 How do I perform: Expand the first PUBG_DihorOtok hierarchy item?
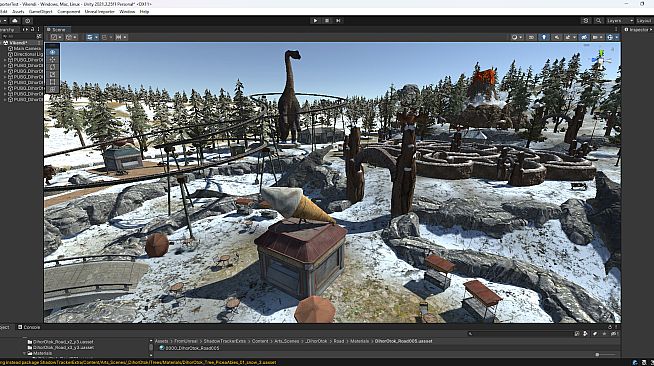[5, 60]
